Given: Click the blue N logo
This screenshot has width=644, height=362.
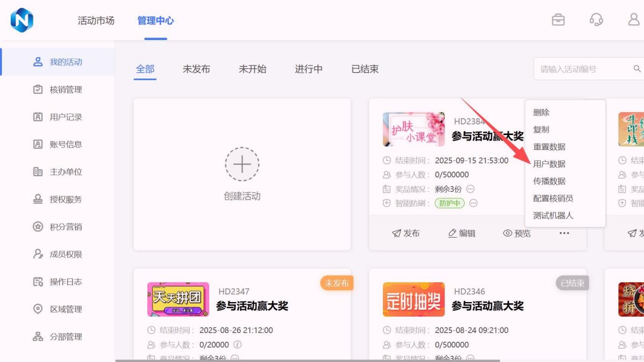Looking at the screenshot, I should coord(22,20).
